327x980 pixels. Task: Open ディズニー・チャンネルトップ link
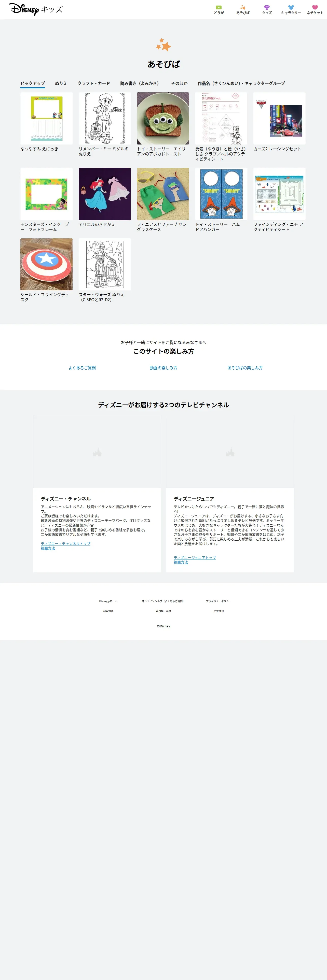65,544
